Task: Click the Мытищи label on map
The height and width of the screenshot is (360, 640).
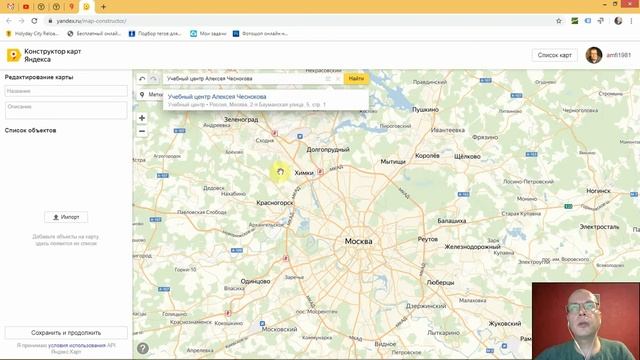Action: pos(393,162)
